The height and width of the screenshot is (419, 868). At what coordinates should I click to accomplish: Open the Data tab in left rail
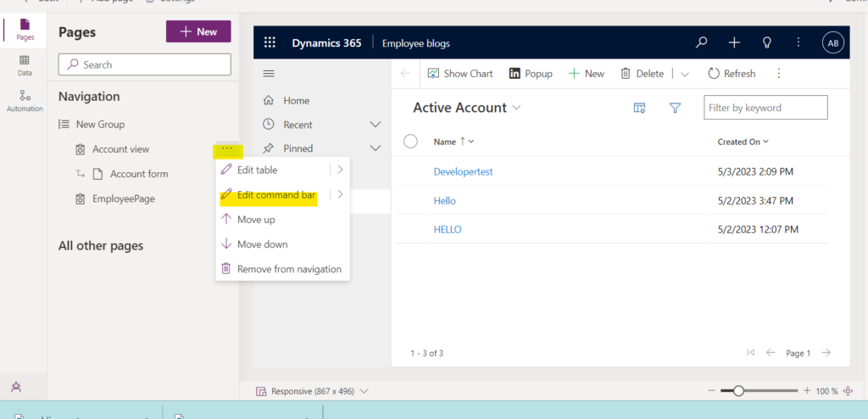25,65
